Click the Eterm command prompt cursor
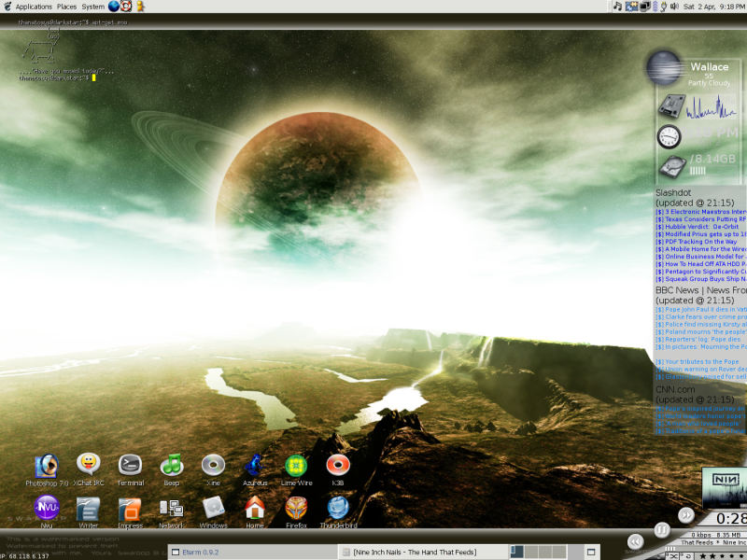Image resolution: width=747 pixels, height=560 pixels. tap(94, 77)
